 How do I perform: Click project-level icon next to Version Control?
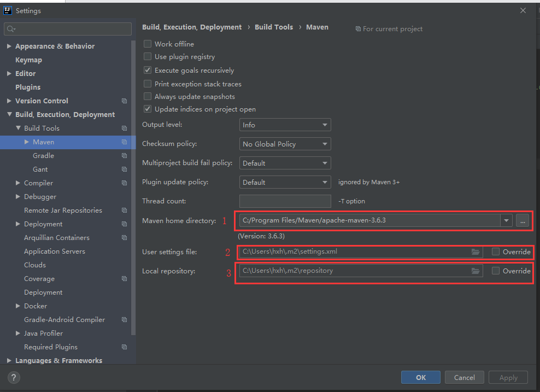click(124, 101)
